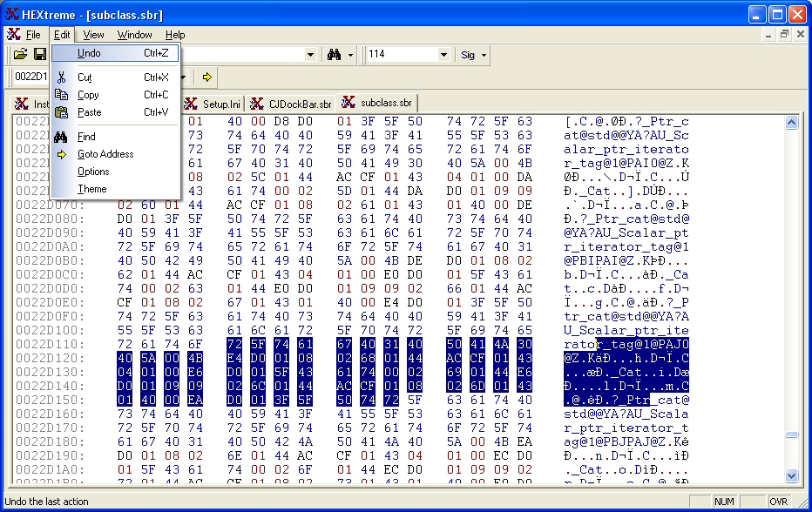
Task: Open the Options entry in Edit menu
Action: (x=93, y=172)
